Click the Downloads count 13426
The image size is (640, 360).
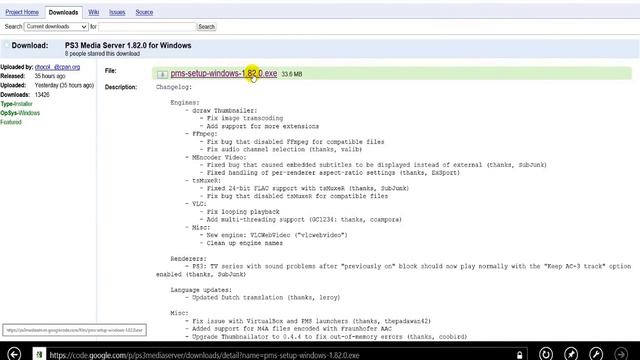click(x=42, y=94)
